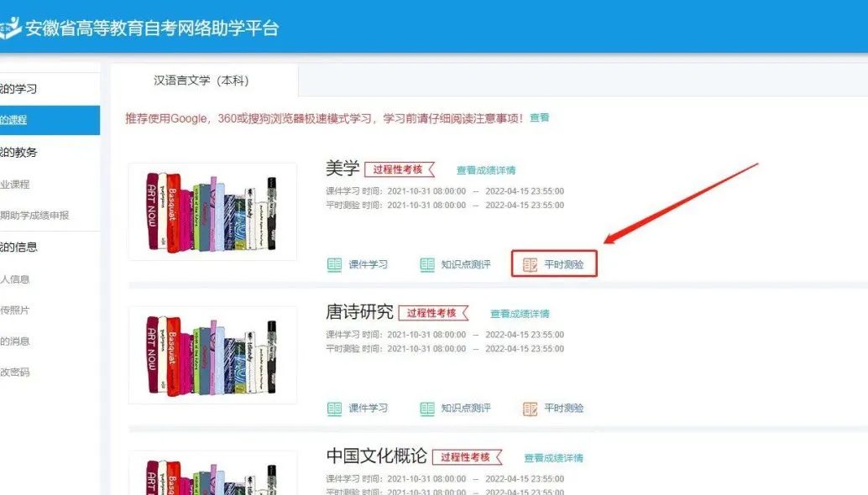Viewport: 868px width, 495px height.
Task: Open 我的教务 sidebar section
Action: coord(18,152)
